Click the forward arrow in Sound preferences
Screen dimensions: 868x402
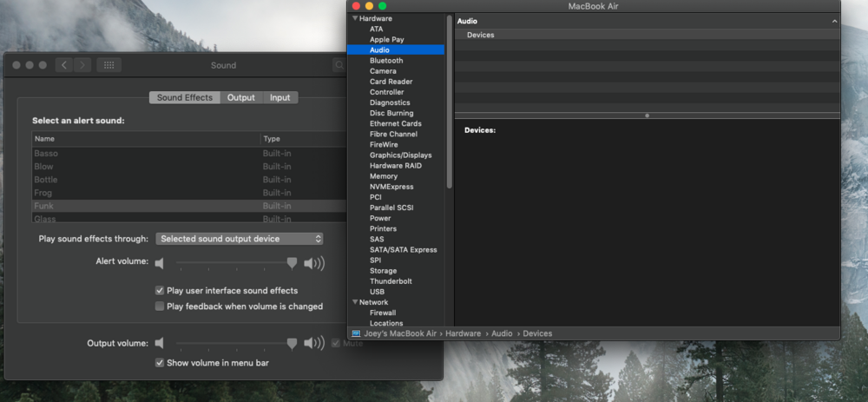tap(82, 65)
